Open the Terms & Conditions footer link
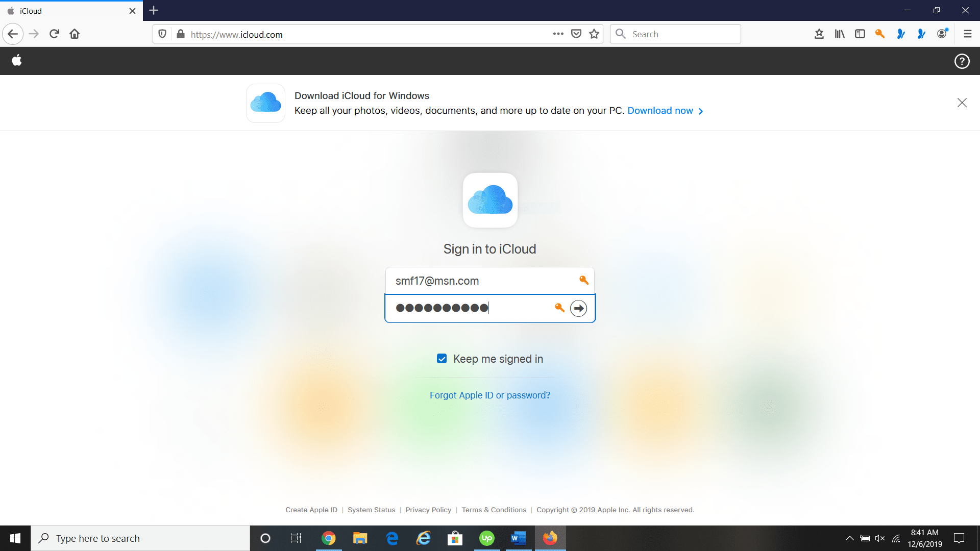This screenshot has width=980, height=551. 494,510
